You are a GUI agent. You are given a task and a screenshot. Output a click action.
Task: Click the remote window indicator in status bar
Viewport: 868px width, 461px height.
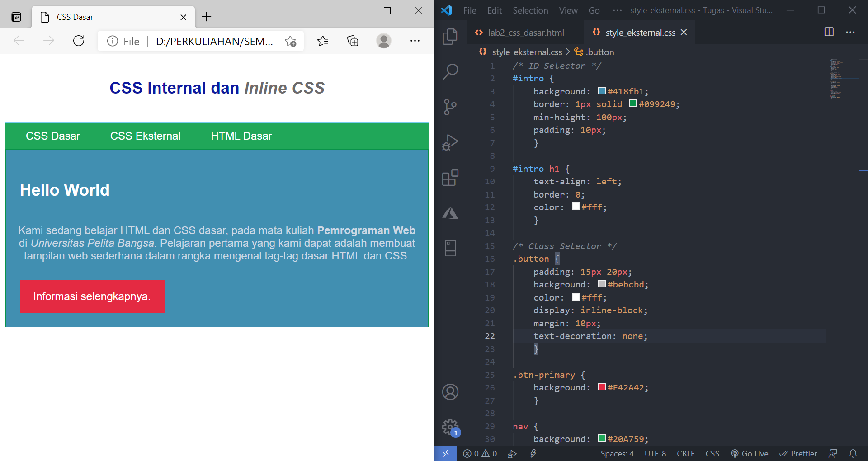pos(445,453)
